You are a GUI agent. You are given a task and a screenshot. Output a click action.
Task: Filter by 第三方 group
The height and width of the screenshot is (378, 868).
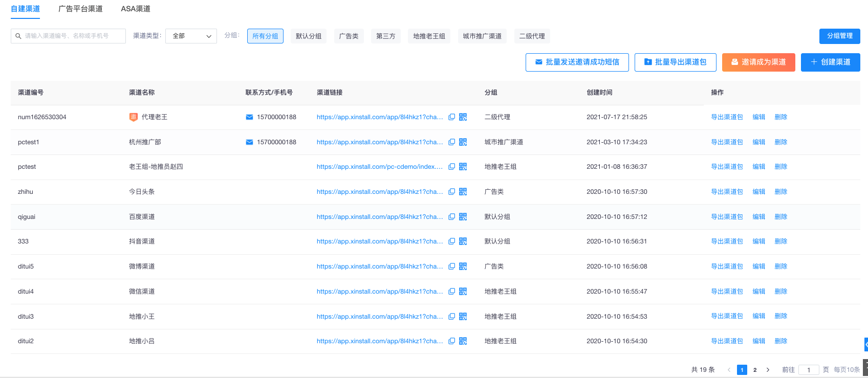[x=386, y=36]
